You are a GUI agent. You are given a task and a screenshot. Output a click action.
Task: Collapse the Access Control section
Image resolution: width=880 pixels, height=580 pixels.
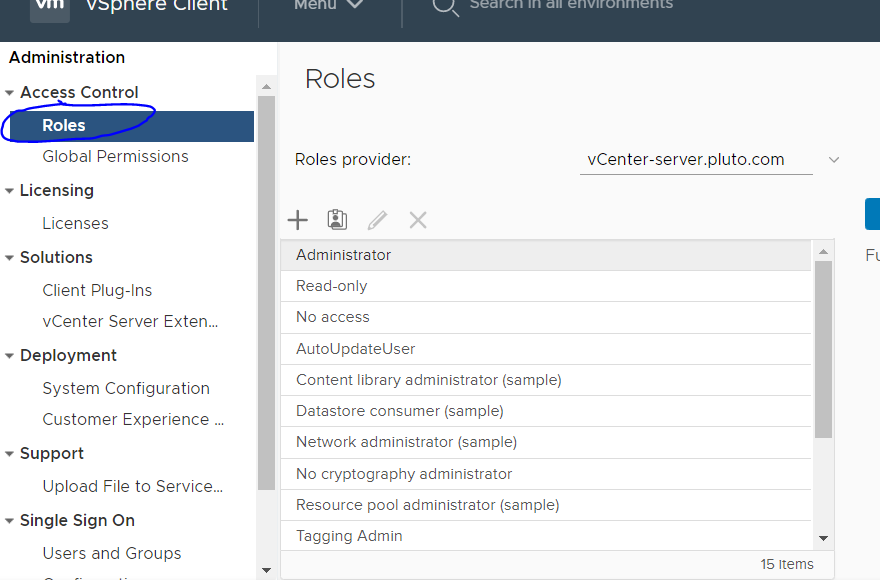[10, 93]
